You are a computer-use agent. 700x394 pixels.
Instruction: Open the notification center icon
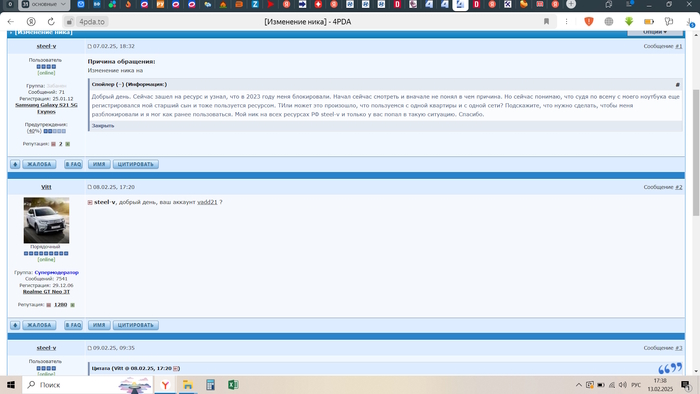tap(686, 385)
